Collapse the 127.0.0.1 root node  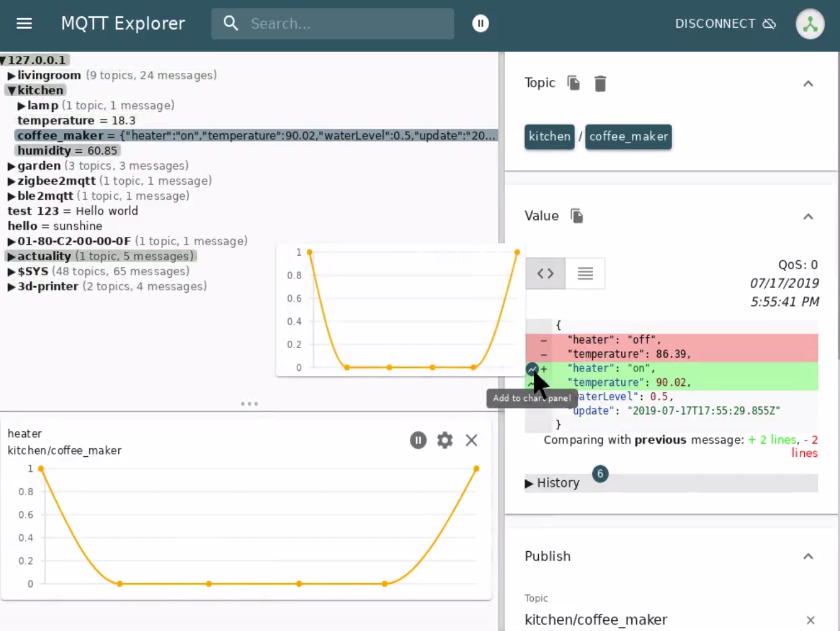[x=3, y=60]
